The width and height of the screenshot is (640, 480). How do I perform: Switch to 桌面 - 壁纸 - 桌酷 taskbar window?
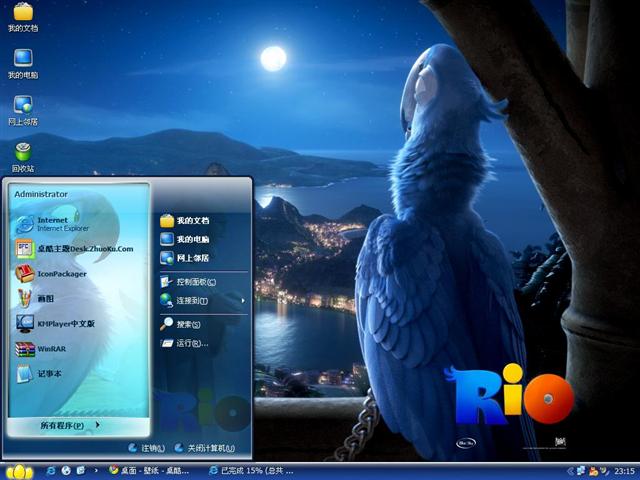(x=149, y=471)
